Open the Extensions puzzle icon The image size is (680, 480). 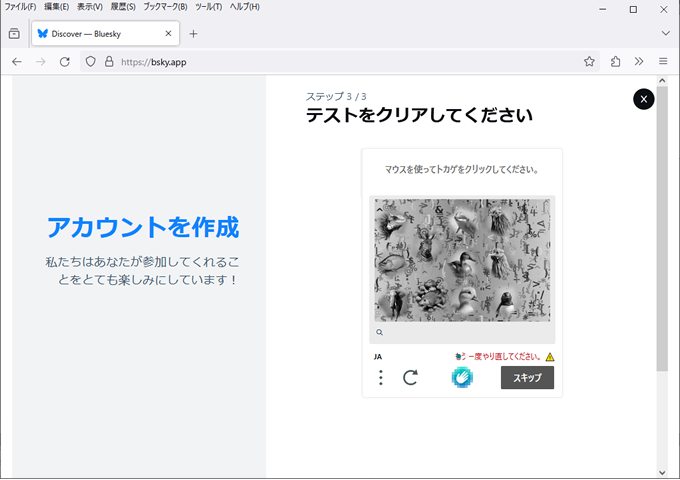click(x=615, y=62)
